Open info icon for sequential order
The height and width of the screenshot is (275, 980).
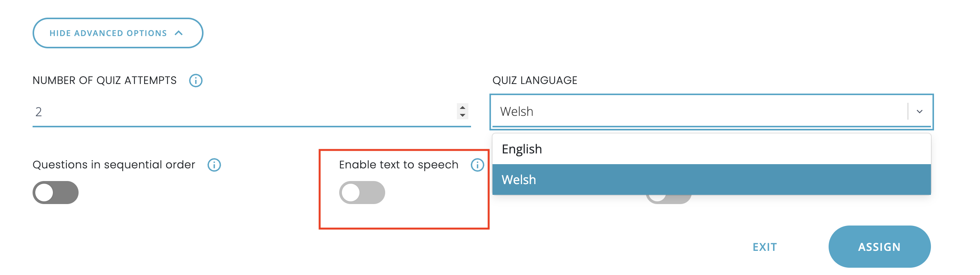[x=214, y=165]
